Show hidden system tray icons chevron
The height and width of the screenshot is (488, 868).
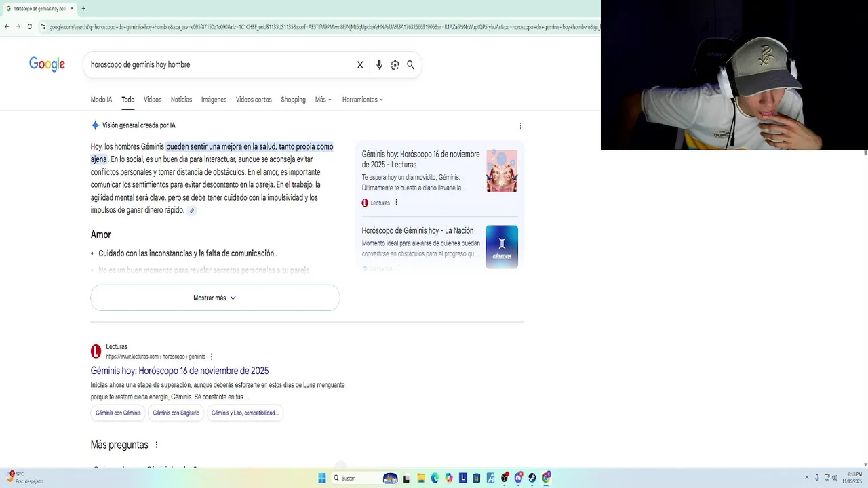(x=806, y=478)
